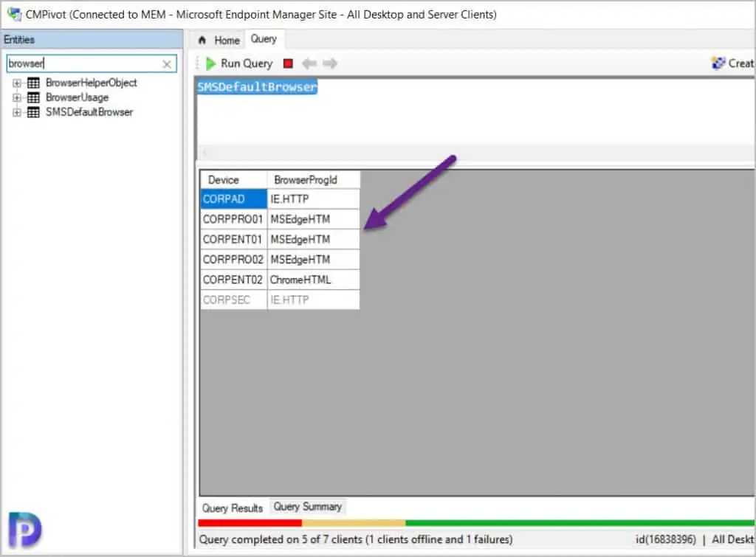Click the green completed segment of progress bar

580,523
